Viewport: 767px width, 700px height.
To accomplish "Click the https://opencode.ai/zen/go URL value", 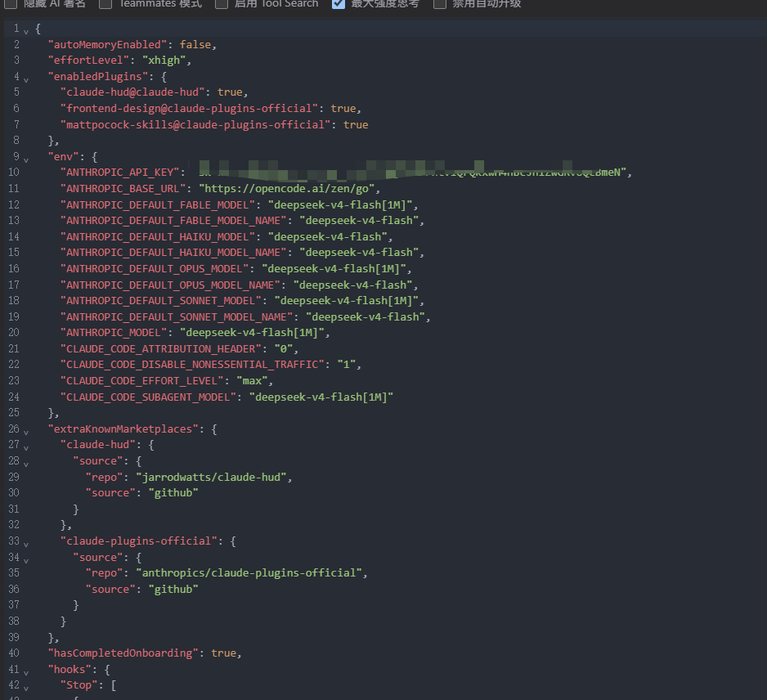I will 286,188.
